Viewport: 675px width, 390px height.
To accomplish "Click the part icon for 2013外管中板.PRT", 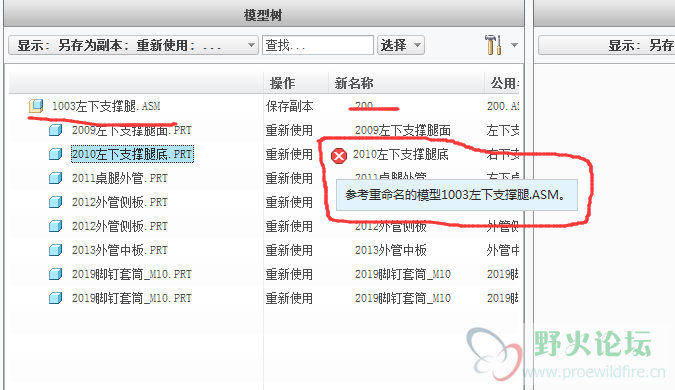I will tap(56, 250).
